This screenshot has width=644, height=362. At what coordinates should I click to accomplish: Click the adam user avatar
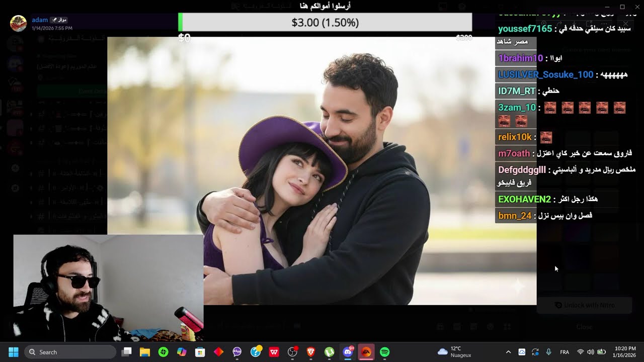coord(18,23)
